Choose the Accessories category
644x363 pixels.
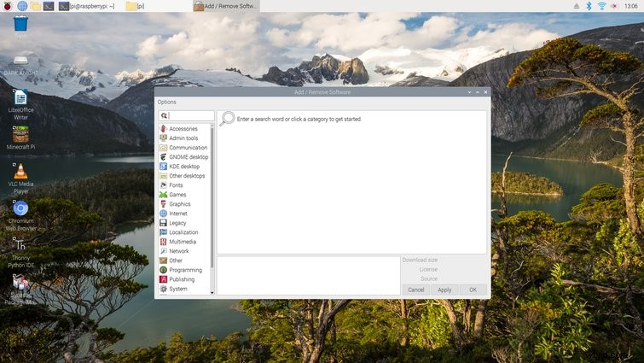pyautogui.click(x=184, y=129)
